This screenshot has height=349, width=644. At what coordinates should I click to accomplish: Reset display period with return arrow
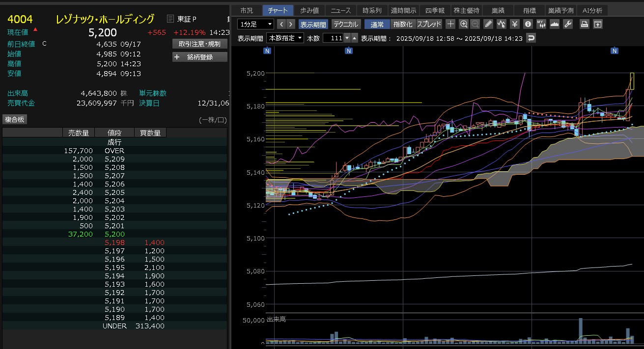click(531, 38)
